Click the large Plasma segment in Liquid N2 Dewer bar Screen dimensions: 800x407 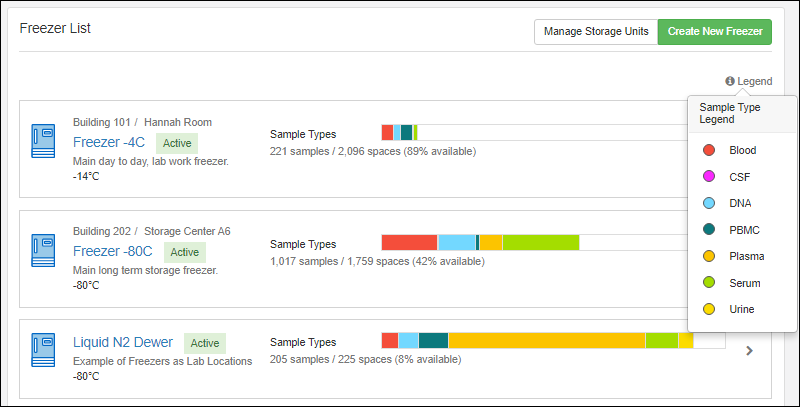546,341
